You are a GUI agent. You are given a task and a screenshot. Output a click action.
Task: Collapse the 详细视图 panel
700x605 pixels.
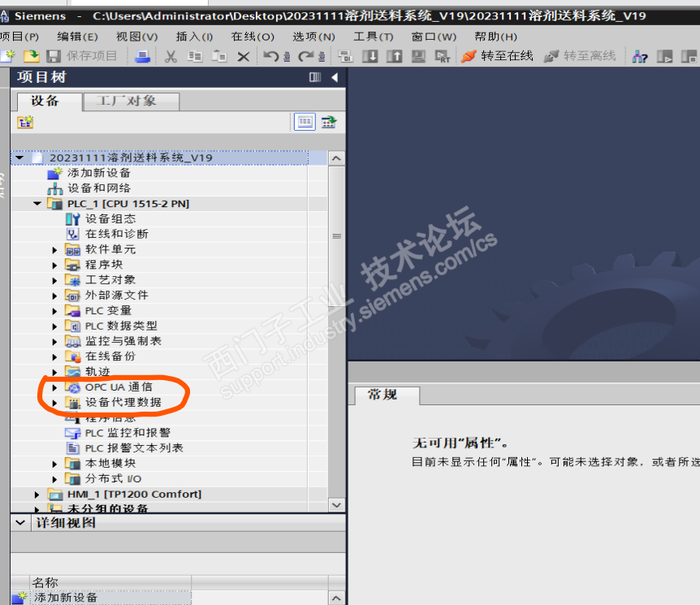20,522
